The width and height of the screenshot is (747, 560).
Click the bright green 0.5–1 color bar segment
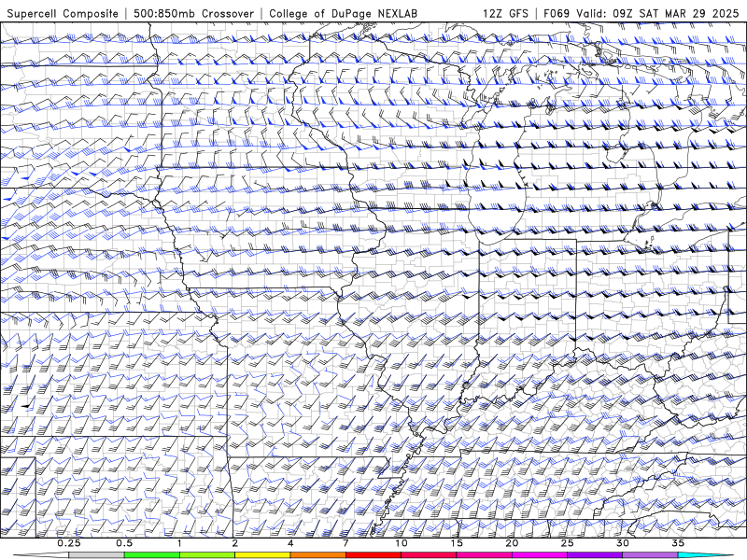click(152, 555)
